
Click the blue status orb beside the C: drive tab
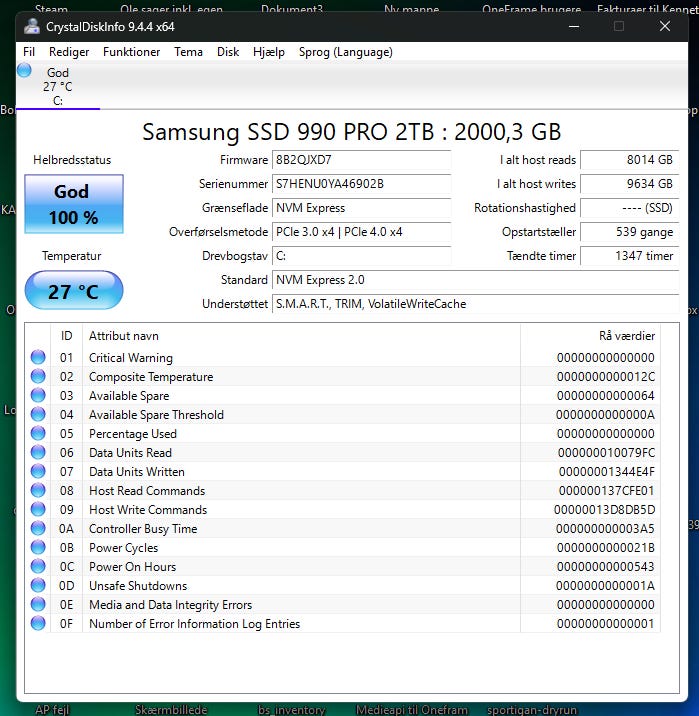tap(24, 70)
